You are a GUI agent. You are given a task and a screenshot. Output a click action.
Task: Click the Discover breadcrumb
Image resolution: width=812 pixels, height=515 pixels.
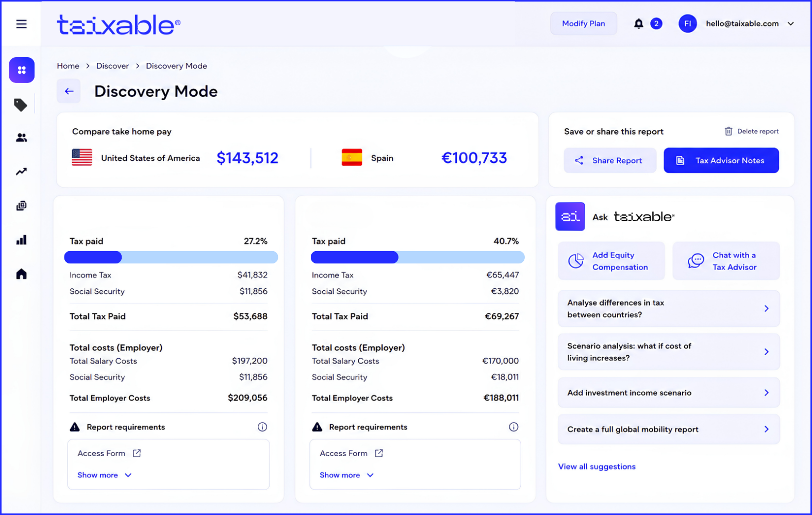point(112,66)
